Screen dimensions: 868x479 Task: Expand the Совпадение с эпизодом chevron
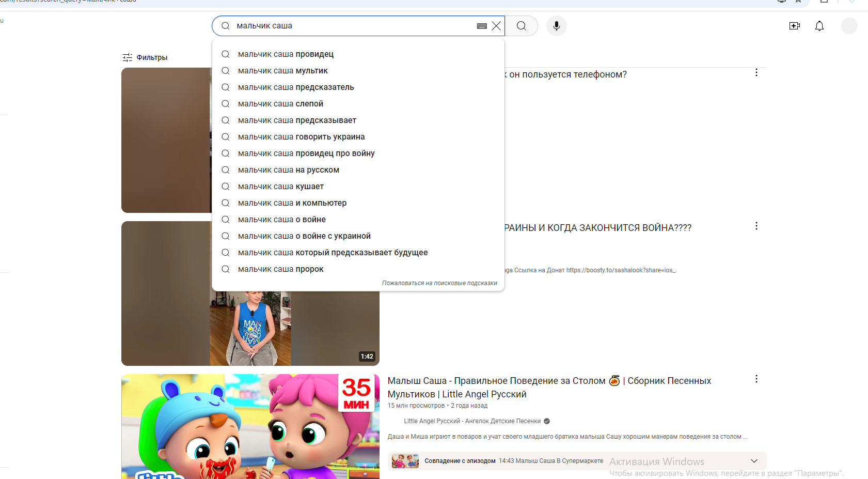point(754,461)
